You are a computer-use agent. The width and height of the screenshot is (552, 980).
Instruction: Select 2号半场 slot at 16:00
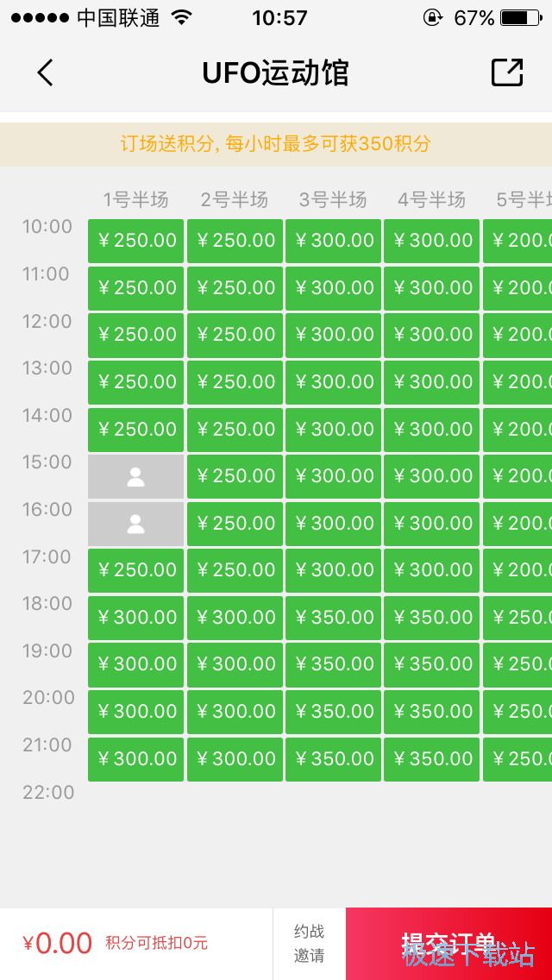(235, 524)
